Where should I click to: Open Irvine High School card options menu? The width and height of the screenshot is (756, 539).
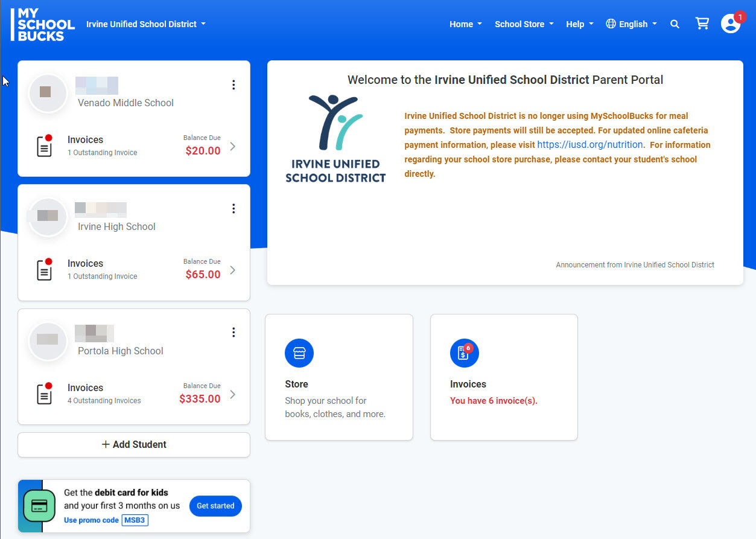tap(233, 209)
